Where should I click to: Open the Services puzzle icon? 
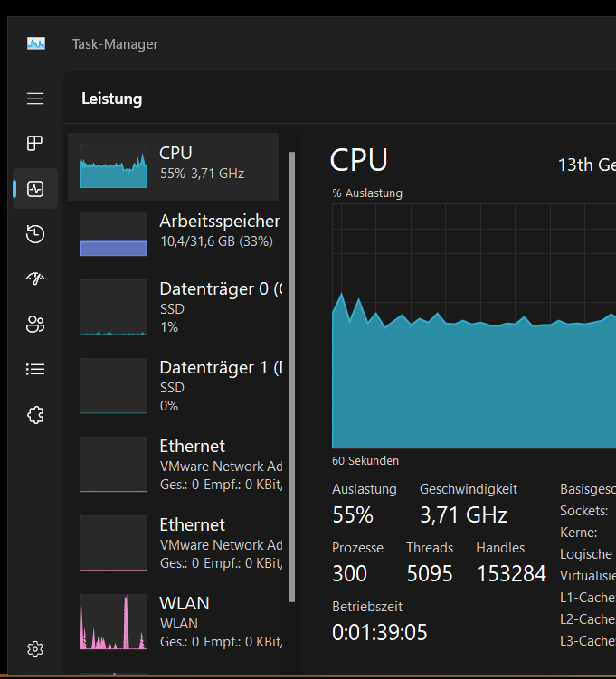(x=35, y=415)
